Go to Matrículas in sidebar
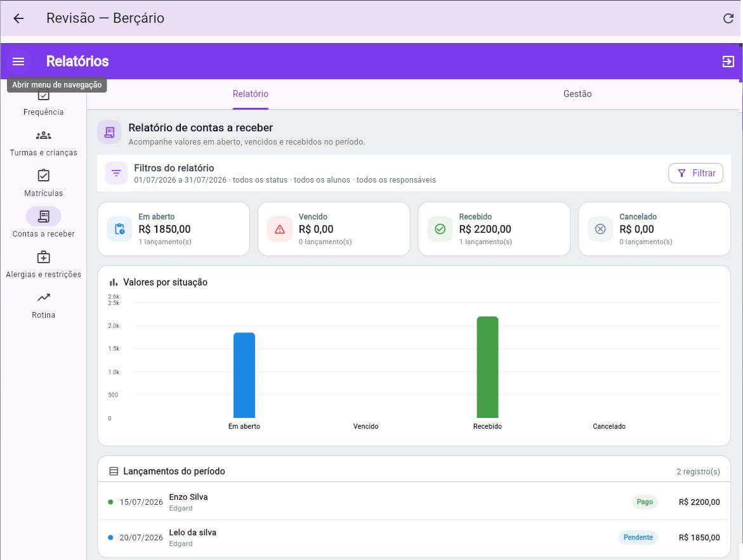743x560 pixels. (x=44, y=184)
